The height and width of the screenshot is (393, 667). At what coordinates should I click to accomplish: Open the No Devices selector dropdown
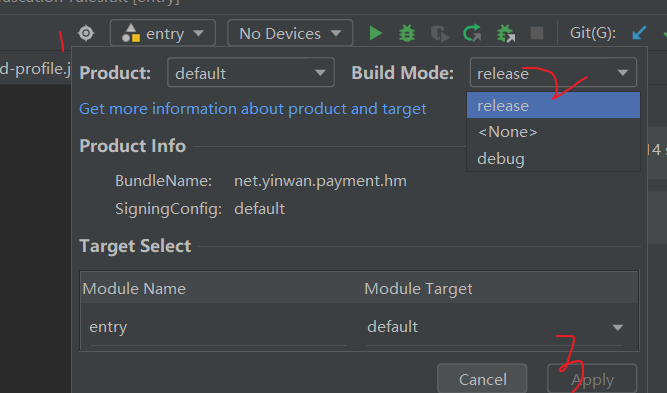pyautogui.click(x=290, y=33)
